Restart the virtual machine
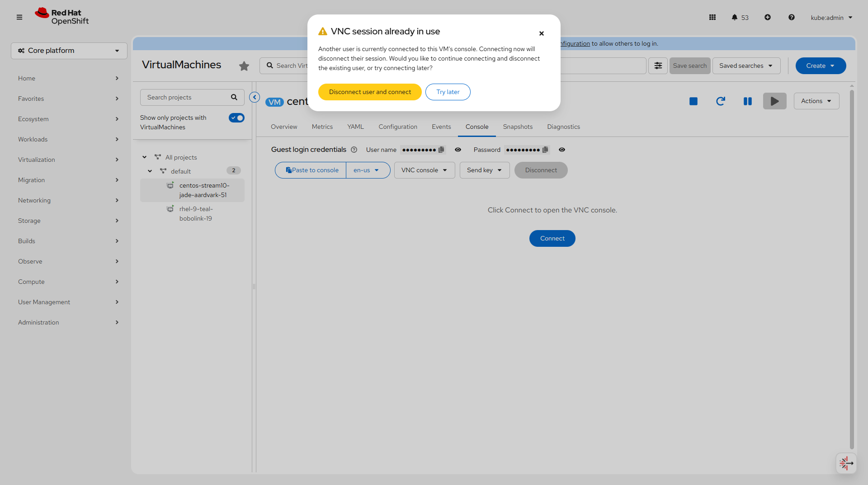Image resolution: width=868 pixels, height=485 pixels. click(x=721, y=101)
